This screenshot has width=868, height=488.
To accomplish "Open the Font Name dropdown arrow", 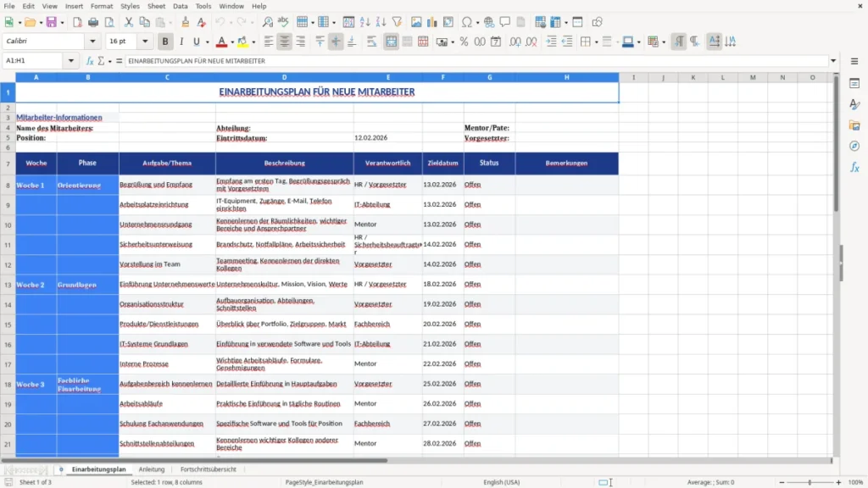I will (92, 42).
